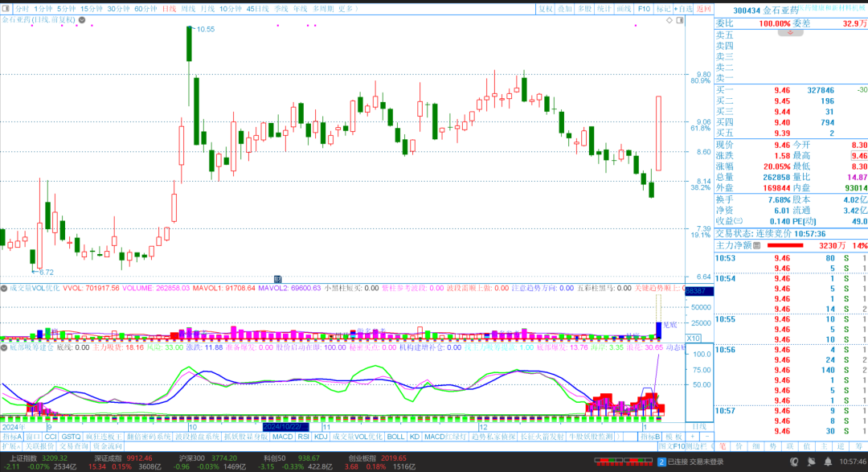Click the 画线 drawing tools button
Screen dimensions: 868x472
coord(624,9)
